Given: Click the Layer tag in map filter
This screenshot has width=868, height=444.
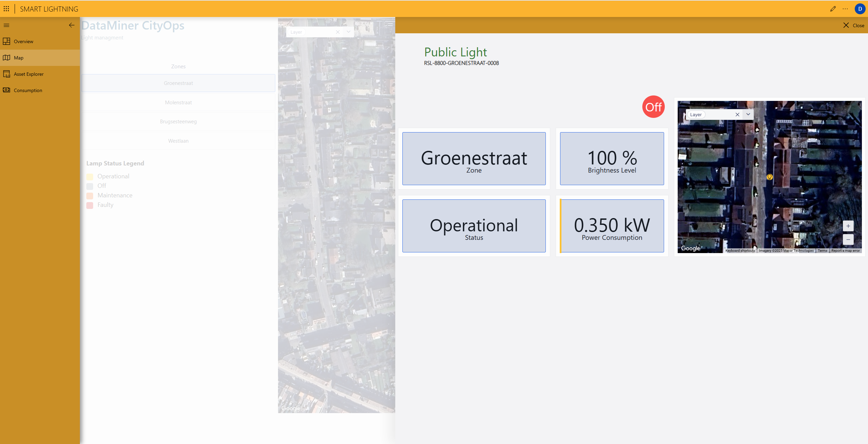Looking at the screenshot, I should point(696,114).
